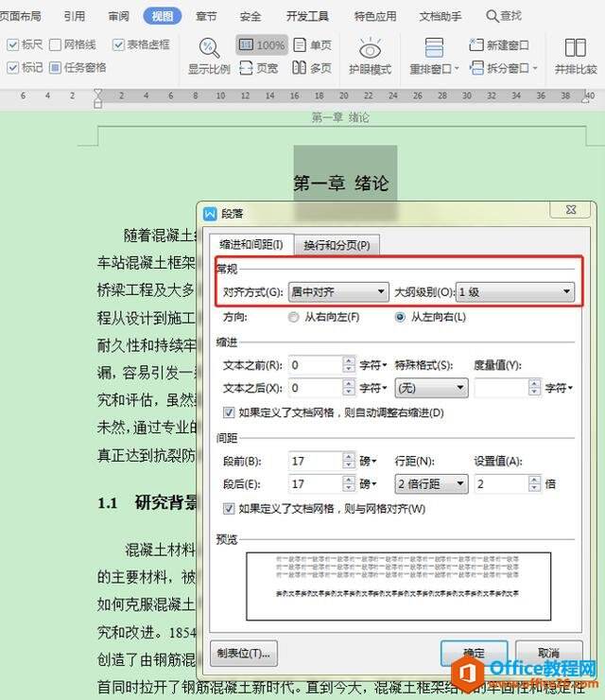Click the 文本之前 spinner arrows
The image size is (605, 700).
click(350, 365)
